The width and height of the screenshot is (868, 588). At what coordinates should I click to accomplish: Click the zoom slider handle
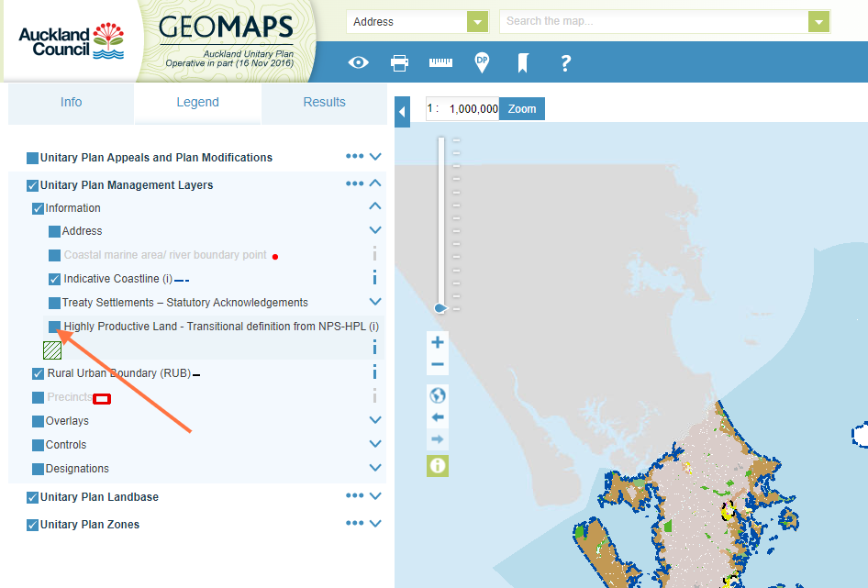click(x=440, y=308)
